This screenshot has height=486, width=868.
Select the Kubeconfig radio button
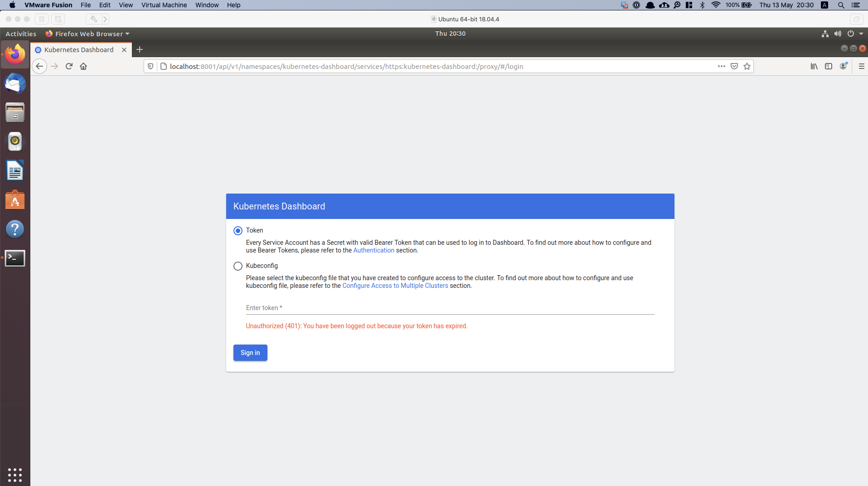click(x=238, y=266)
